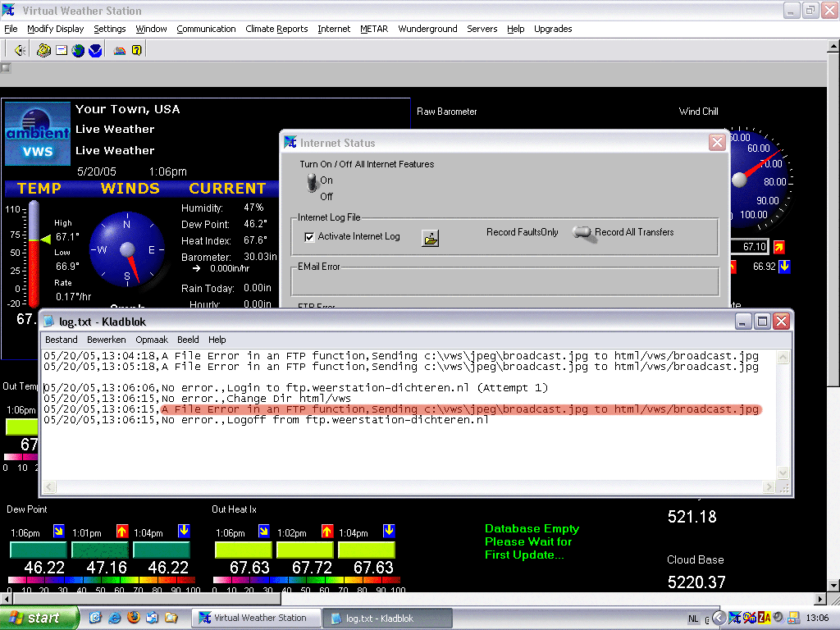Open the internet log file folder icon
Viewport: 840px width, 630px height.
click(430, 239)
